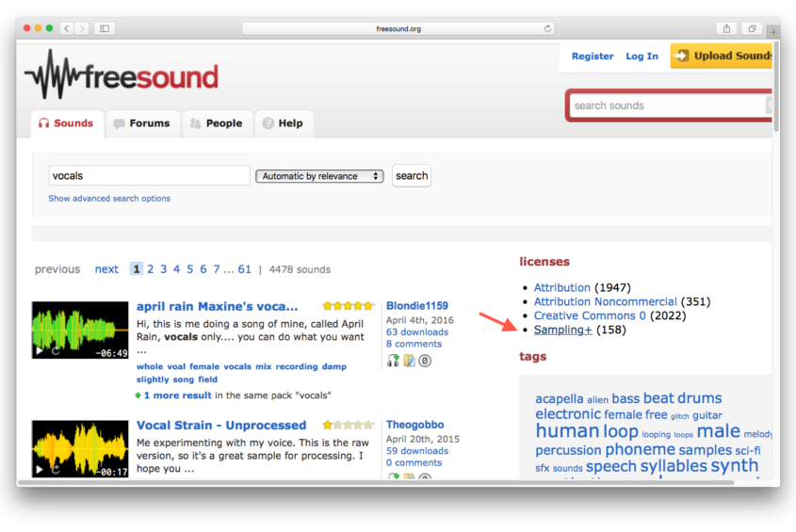This screenshot has width=796, height=532.
Task: Click the freesound.org address bar
Action: (398, 29)
